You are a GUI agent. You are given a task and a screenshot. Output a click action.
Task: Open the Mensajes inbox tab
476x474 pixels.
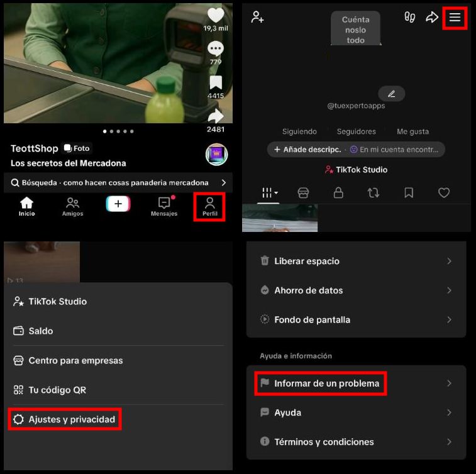click(164, 207)
